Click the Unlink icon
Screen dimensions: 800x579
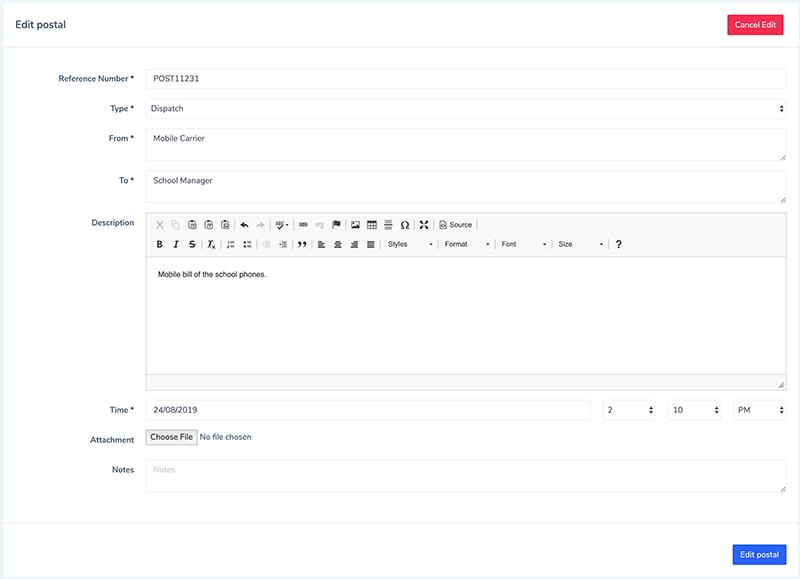tap(320, 225)
